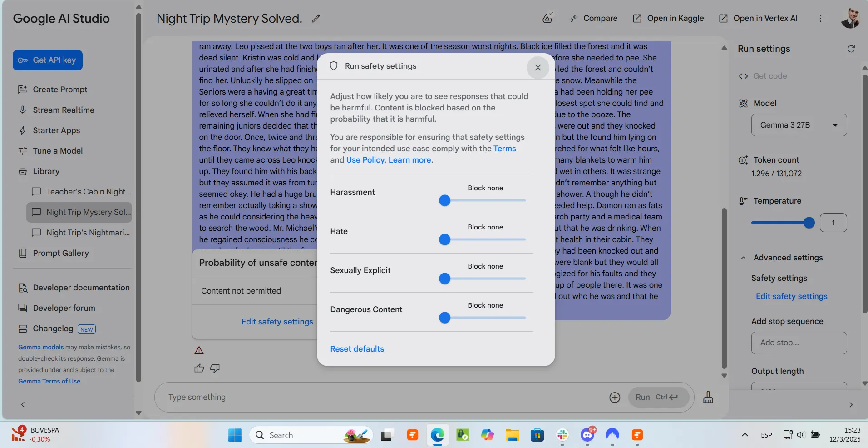Click the Get API key button
Viewport: 868px width, 448px height.
point(48,60)
